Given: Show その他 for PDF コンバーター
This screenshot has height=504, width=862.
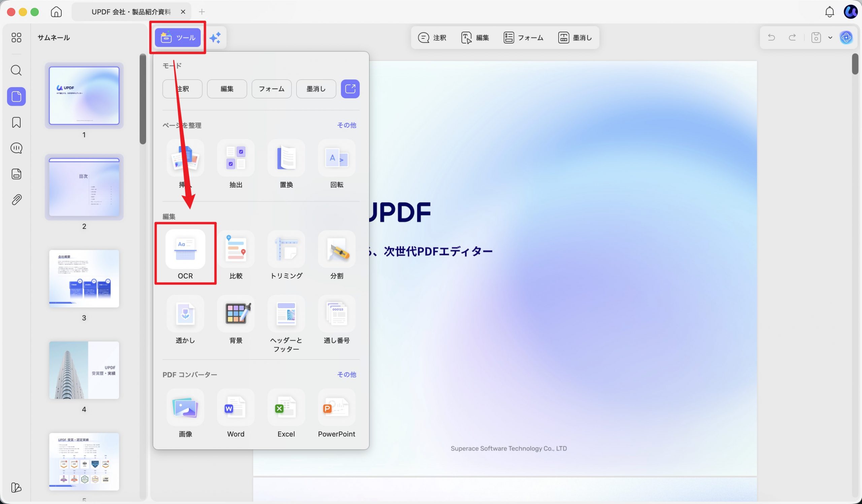Looking at the screenshot, I should 346,374.
